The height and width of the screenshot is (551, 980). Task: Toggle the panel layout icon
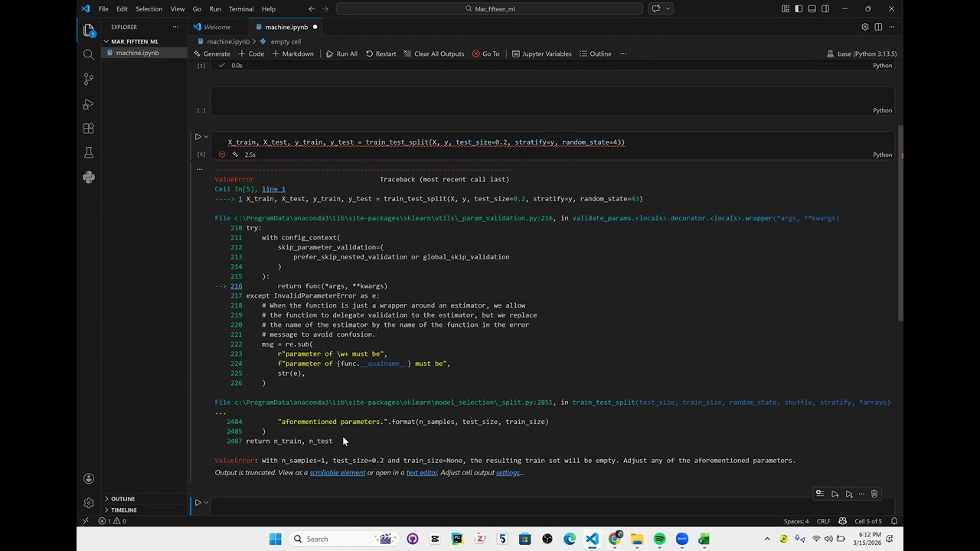click(812, 8)
